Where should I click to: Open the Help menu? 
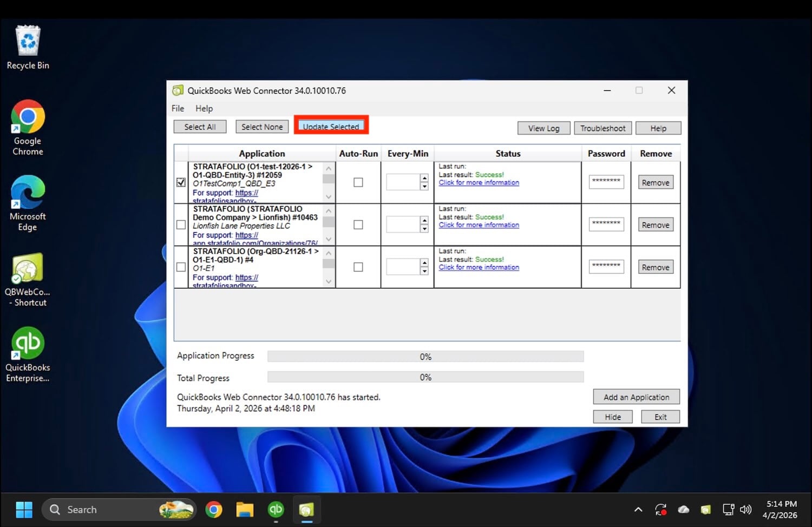click(204, 108)
